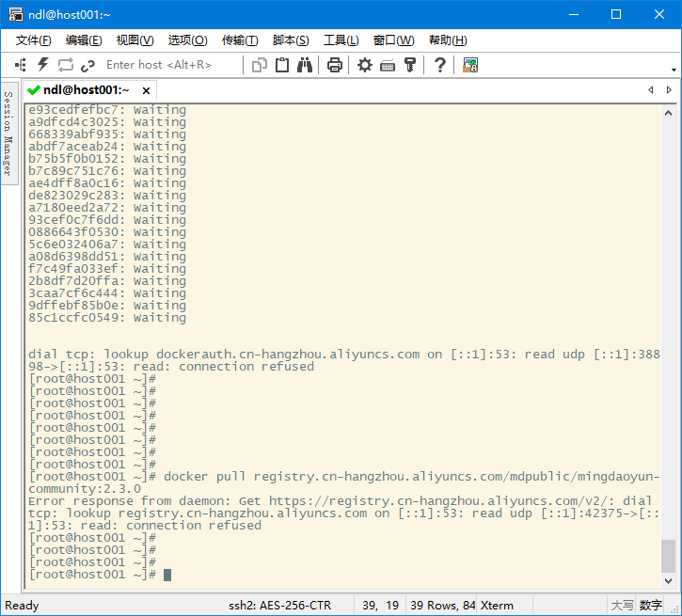This screenshot has width=682, height=616.
Task: Click the Copy icon in toolbar
Action: tap(260, 65)
